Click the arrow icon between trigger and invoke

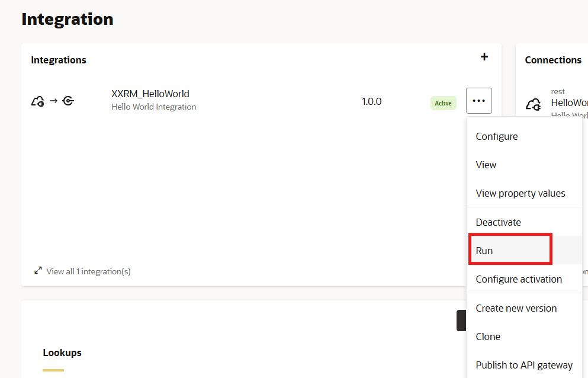coord(53,101)
